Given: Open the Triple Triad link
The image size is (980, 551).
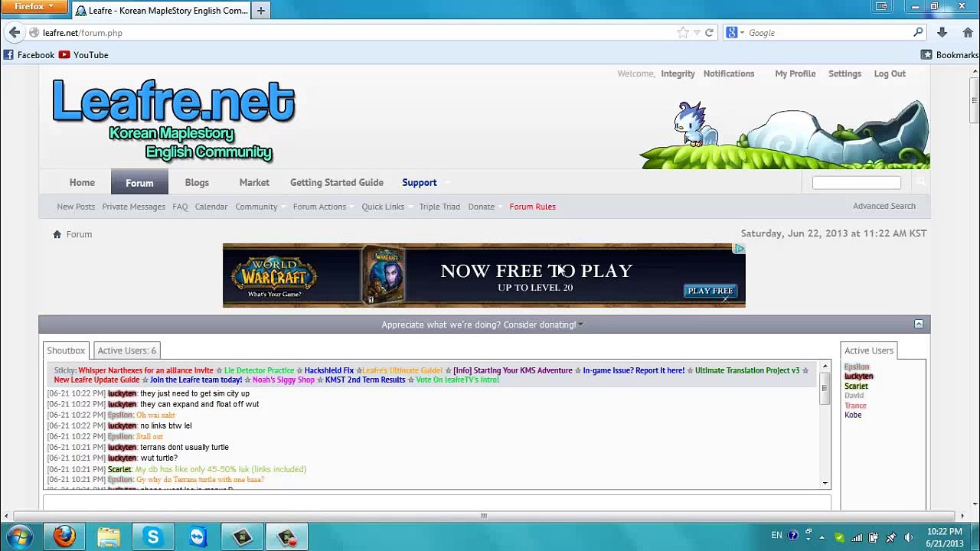Looking at the screenshot, I should tap(439, 207).
